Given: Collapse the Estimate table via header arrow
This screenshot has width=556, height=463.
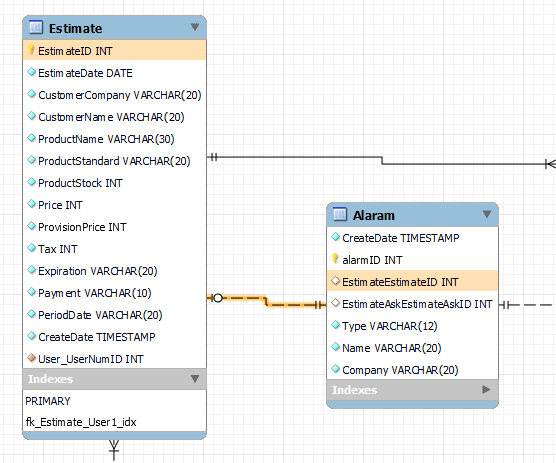Looking at the screenshot, I should [x=195, y=27].
